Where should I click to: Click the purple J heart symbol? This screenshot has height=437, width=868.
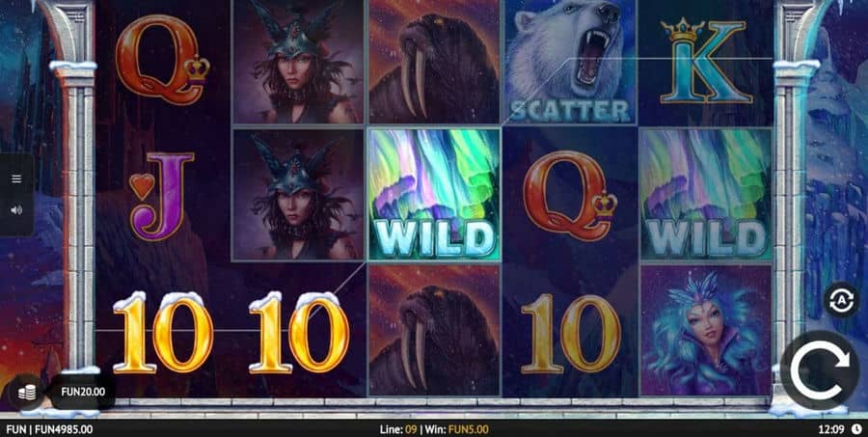coord(162,196)
